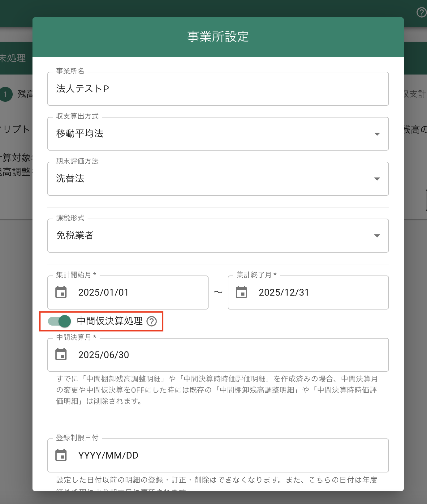Click calendar icon in 集計開始月 field
The width and height of the screenshot is (427, 504).
pos(61,292)
